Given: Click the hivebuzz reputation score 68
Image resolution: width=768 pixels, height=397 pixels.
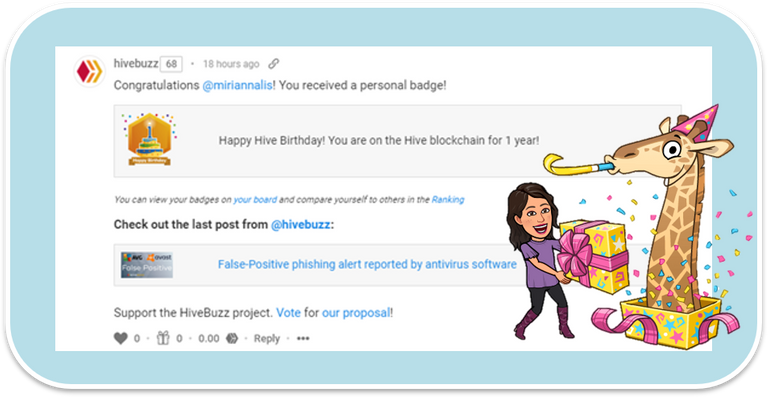Looking at the screenshot, I should point(171,64).
